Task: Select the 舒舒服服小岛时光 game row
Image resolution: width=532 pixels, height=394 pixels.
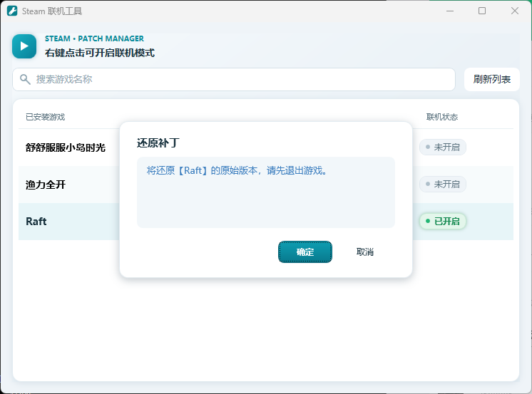Action: coord(266,147)
